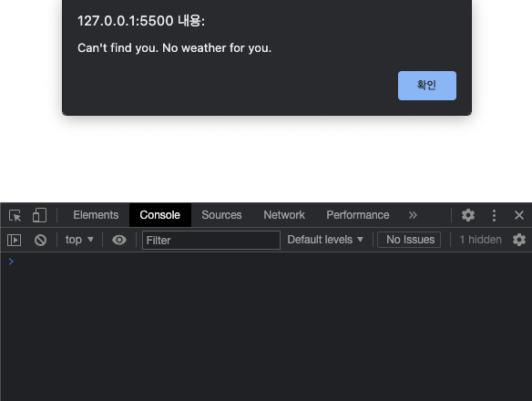
Task: Open the Network tab
Action: 284,215
